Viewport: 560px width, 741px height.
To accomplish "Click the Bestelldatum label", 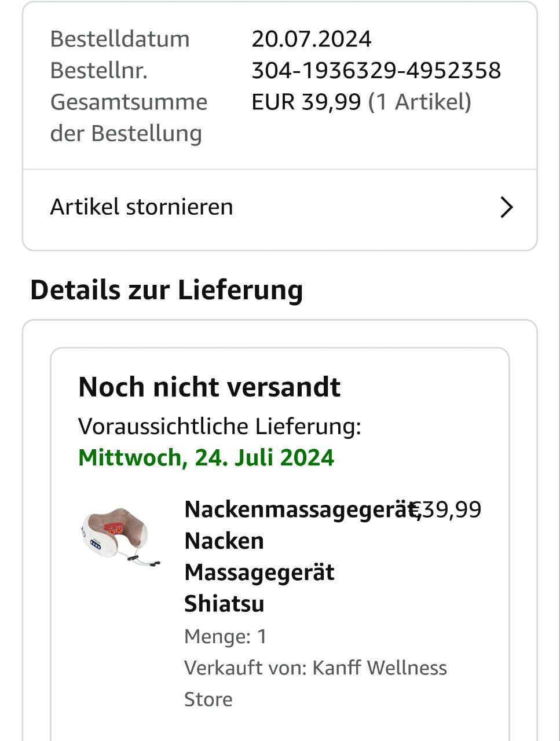I will pos(120,39).
